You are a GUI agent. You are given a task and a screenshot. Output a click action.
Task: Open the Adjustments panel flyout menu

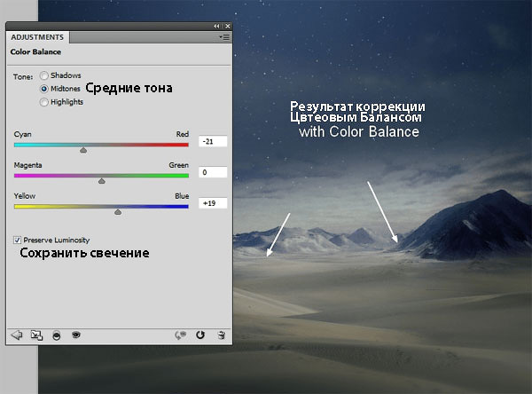pos(224,37)
